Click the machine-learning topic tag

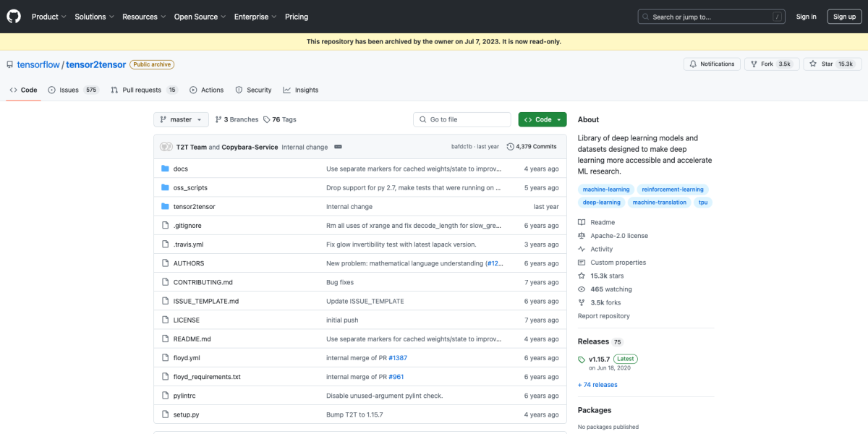click(x=605, y=190)
